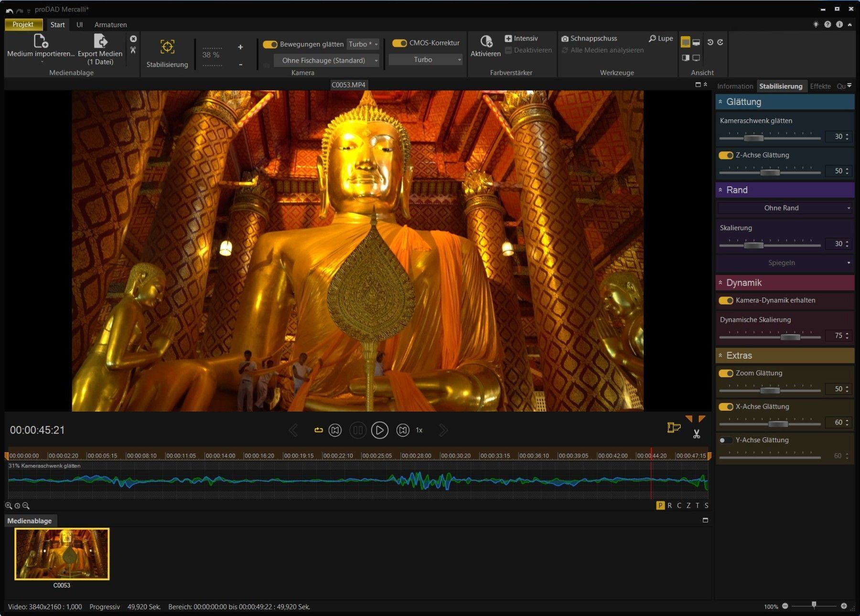Click the Export Medien icon

tap(100, 42)
